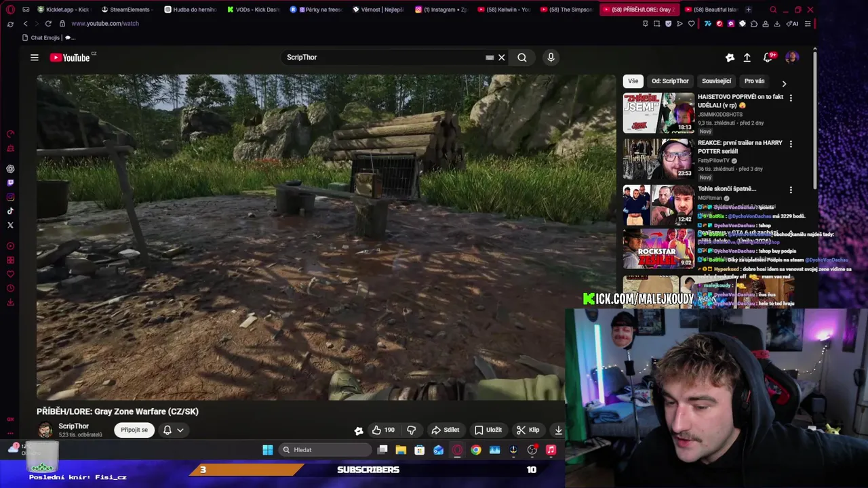
Task: Open options menu for HARRY POTTER reaction video
Action: pos(791,144)
